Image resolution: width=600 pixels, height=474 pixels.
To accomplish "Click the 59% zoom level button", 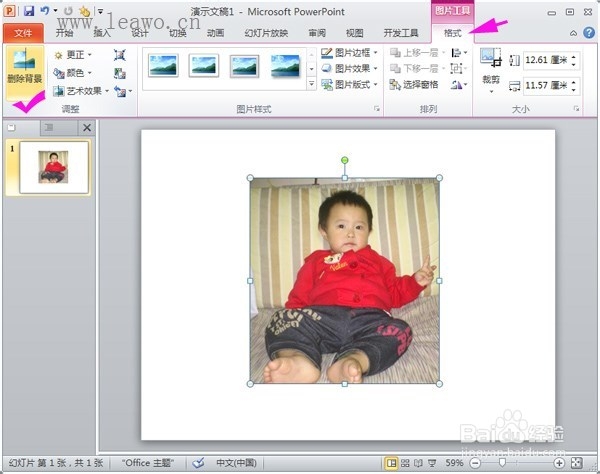I will [454, 463].
